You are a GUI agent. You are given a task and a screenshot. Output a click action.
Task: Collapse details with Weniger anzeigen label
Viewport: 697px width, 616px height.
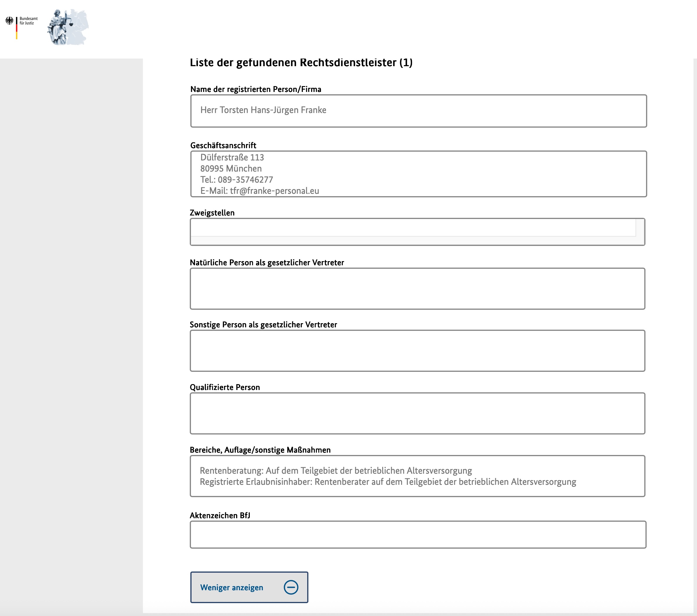pos(232,587)
